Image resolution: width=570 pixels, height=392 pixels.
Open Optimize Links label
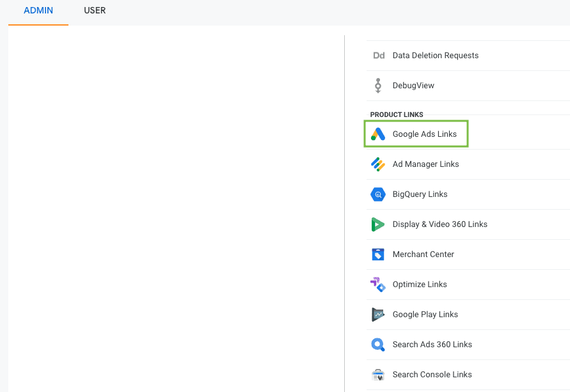420,285
